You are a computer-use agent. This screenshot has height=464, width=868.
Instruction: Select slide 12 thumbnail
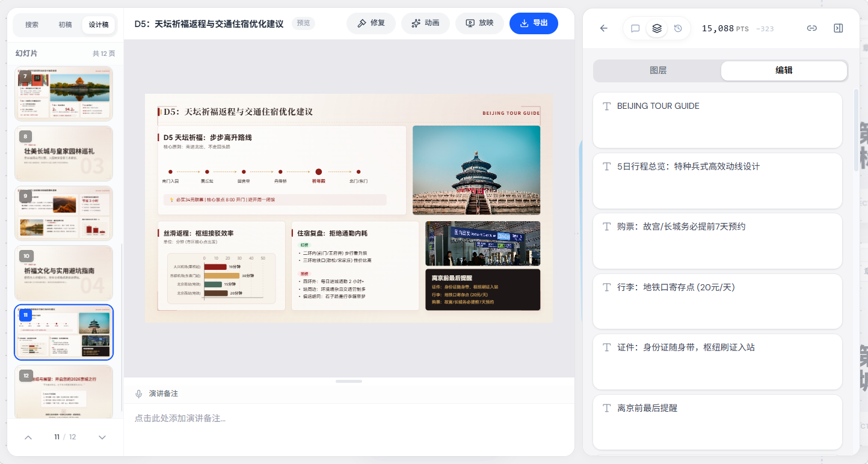pyautogui.click(x=64, y=391)
